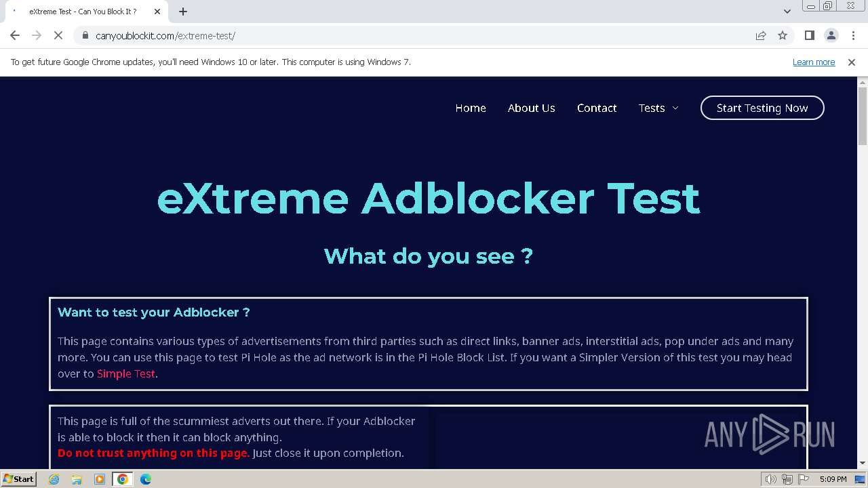Click scrollbar down arrow
Screen dimensions: 868x488
pos(863,463)
